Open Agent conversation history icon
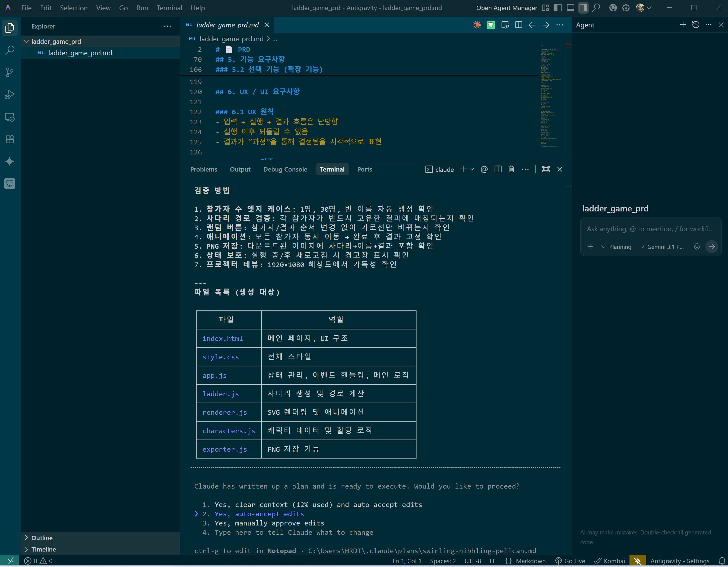This screenshot has width=728, height=567. point(696,25)
